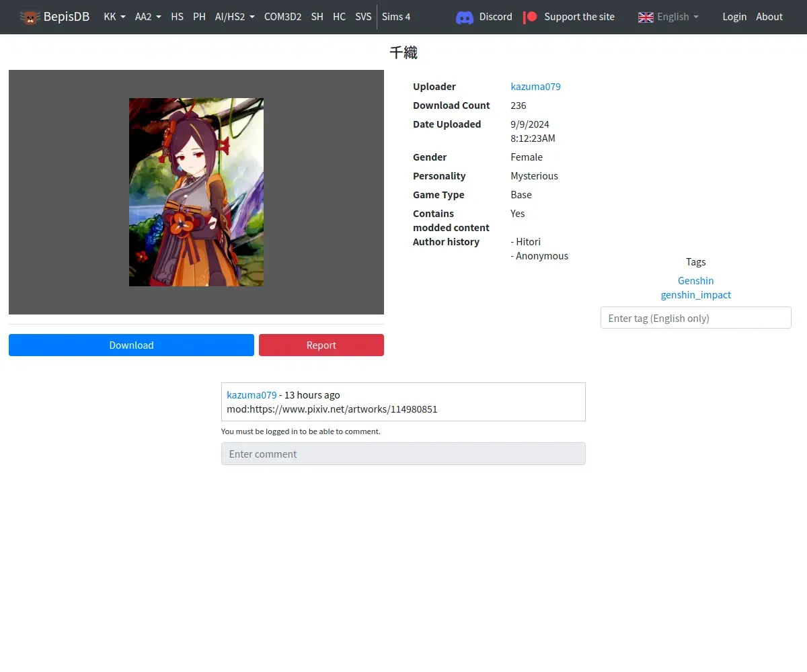Image resolution: width=807 pixels, height=672 pixels.
Task: Open the HC section
Action: pos(339,17)
